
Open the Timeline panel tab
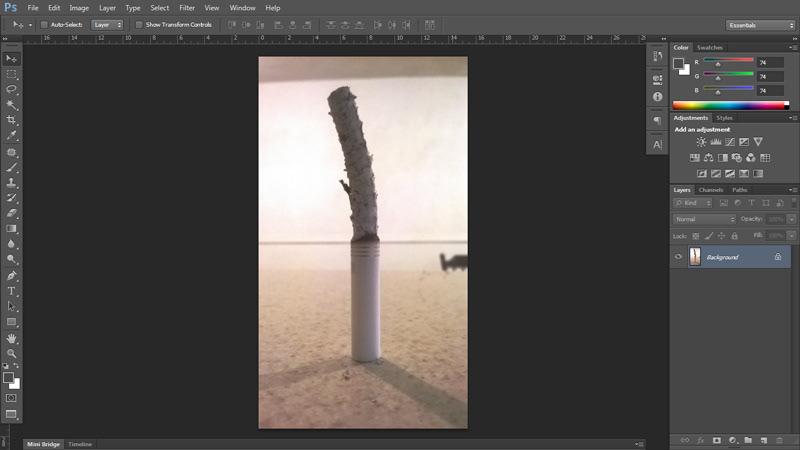coord(80,444)
